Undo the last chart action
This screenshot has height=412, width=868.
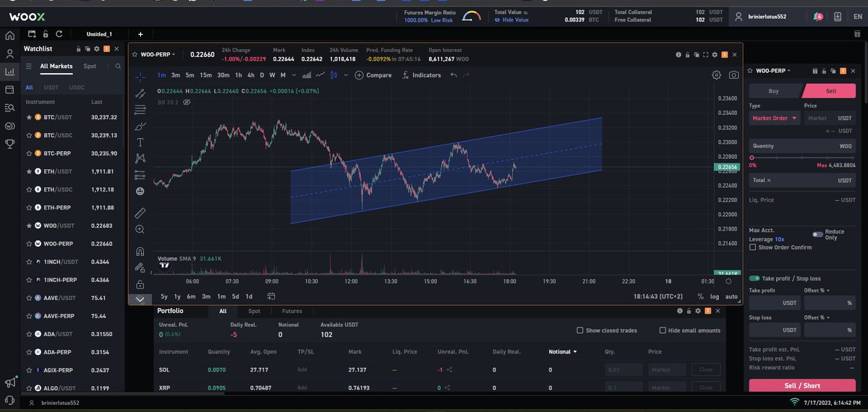coord(454,75)
